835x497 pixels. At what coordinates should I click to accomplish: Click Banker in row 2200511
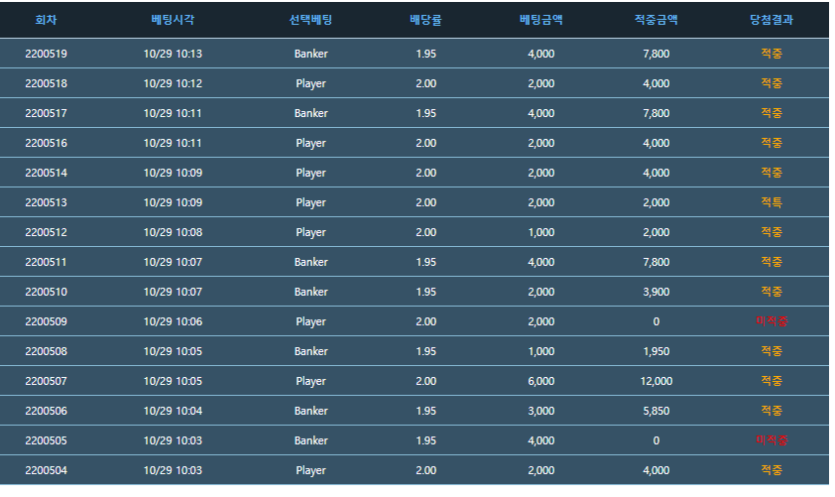(x=311, y=263)
